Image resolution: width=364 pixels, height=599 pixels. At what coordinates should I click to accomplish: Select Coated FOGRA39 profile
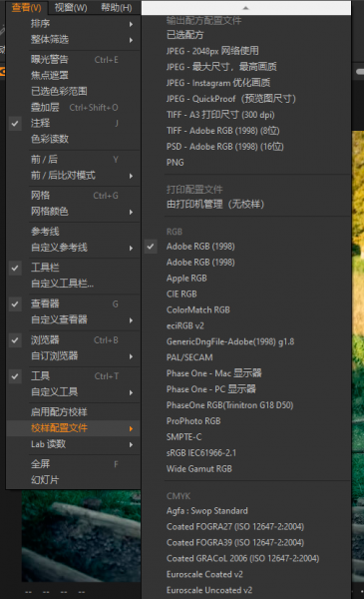246,542
